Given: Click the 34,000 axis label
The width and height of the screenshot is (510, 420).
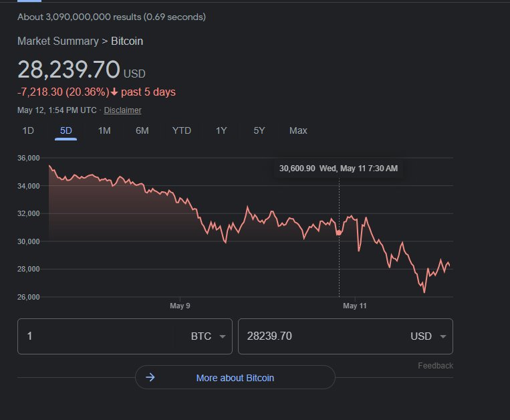Looking at the screenshot, I should tap(28, 186).
